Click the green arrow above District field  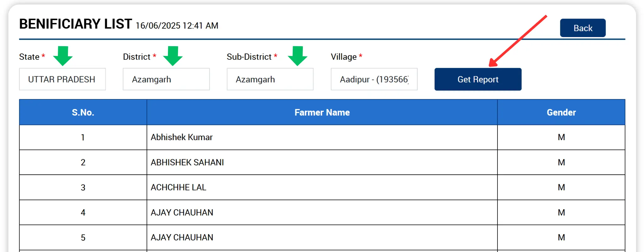click(173, 56)
